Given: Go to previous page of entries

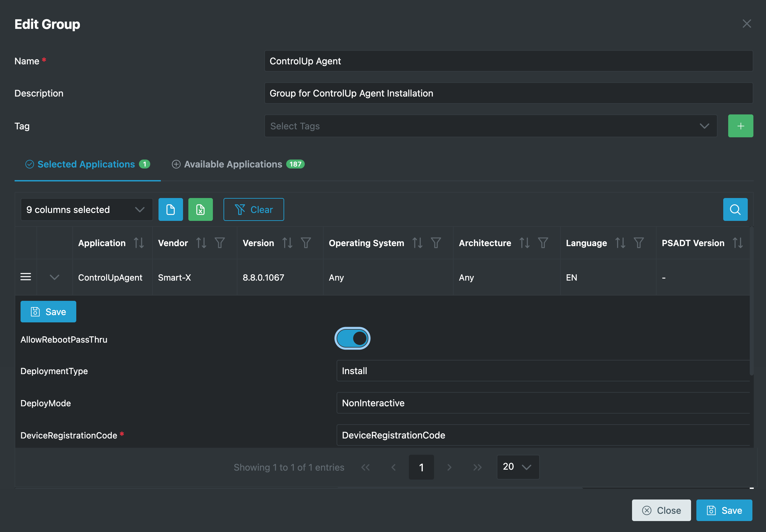Looking at the screenshot, I should [394, 467].
